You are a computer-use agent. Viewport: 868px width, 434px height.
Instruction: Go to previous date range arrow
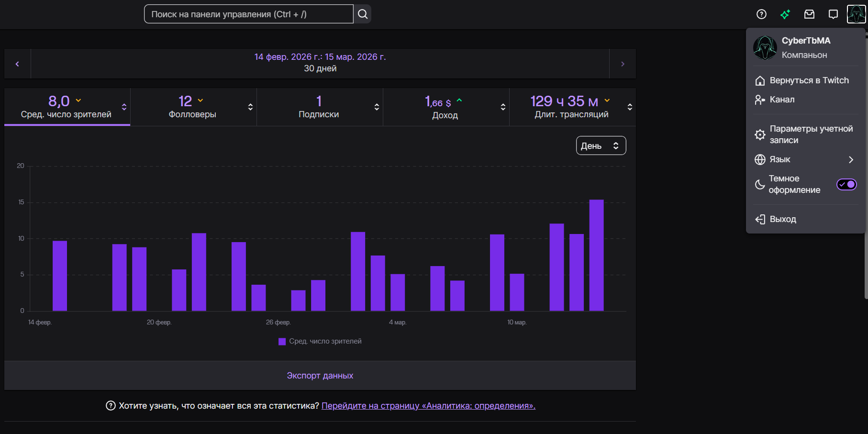click(17, 64)
